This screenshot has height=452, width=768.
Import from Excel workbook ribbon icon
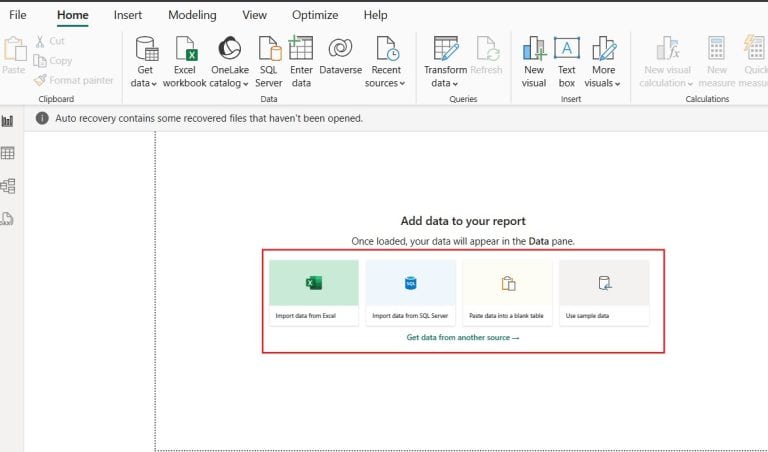(186, 48)
